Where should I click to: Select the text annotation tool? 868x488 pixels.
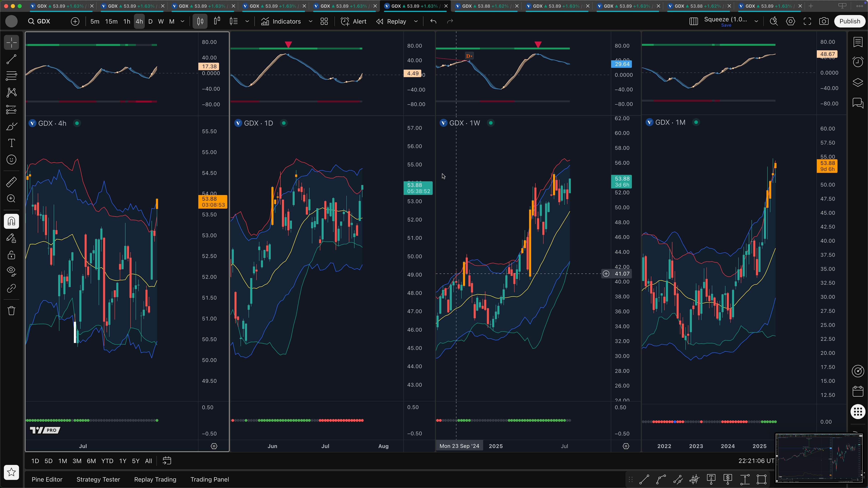click(x=12, y=143)
